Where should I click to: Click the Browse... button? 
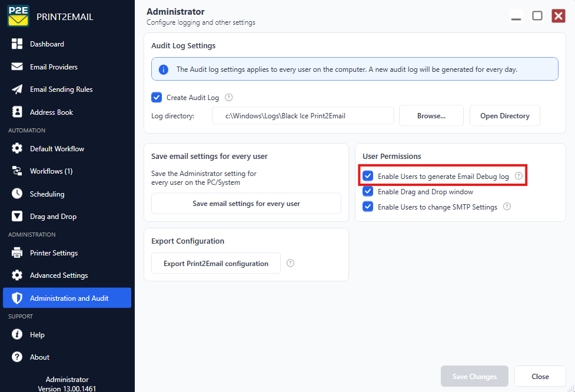(431, 116)
